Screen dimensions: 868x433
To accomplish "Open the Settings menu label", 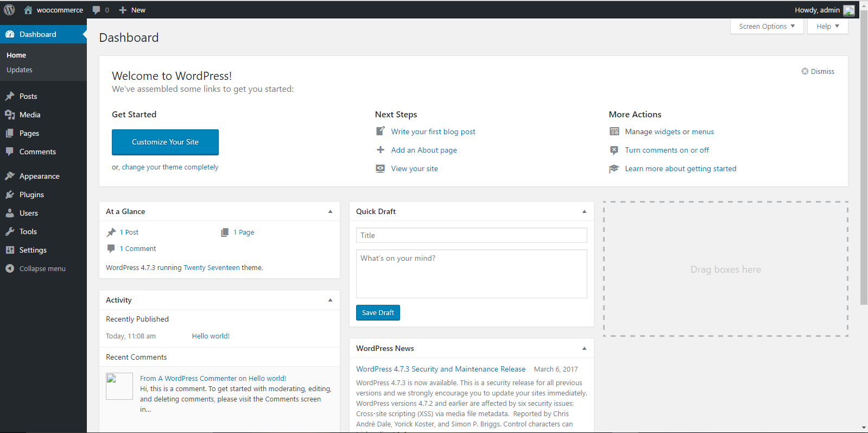I will pyautogui.click(x=33, y=250).
